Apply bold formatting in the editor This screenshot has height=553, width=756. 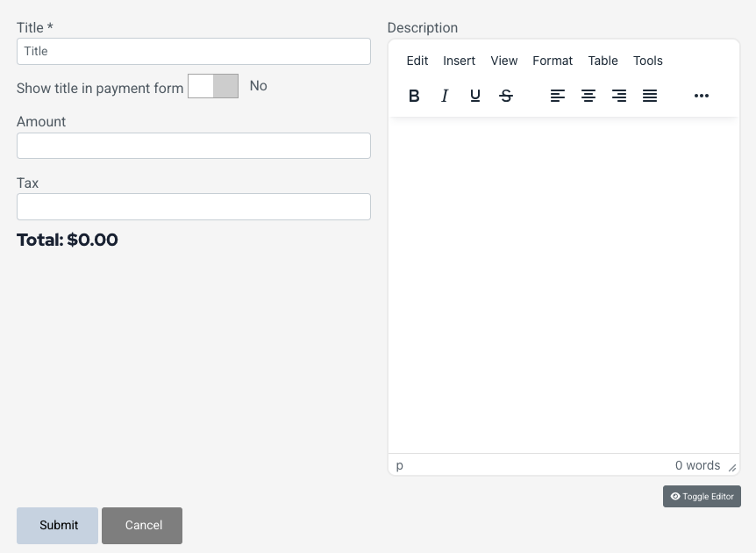[x=414, y=96]
